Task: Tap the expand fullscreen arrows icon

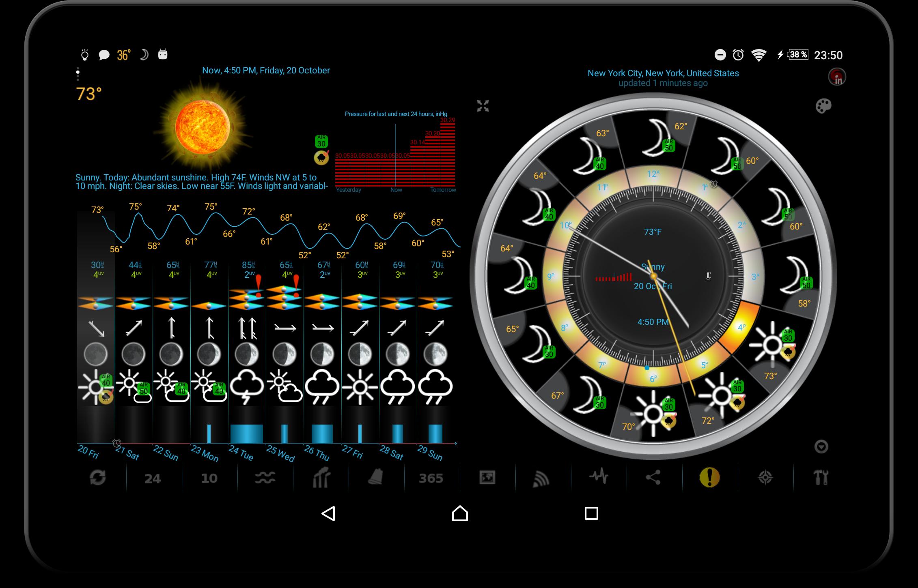Action: point(483,106)
